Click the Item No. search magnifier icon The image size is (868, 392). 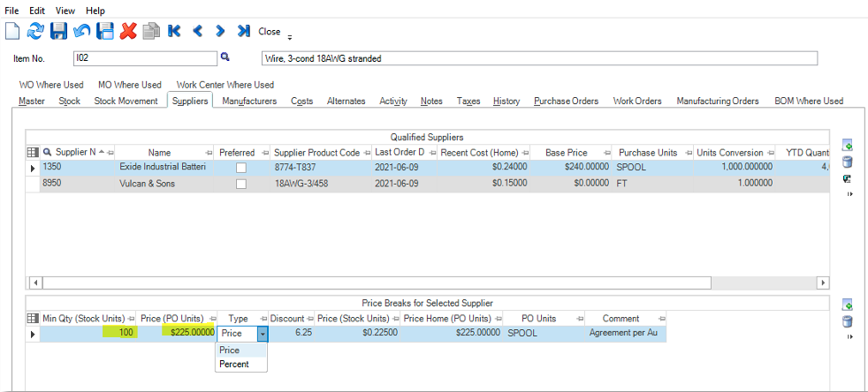[225, 57]
